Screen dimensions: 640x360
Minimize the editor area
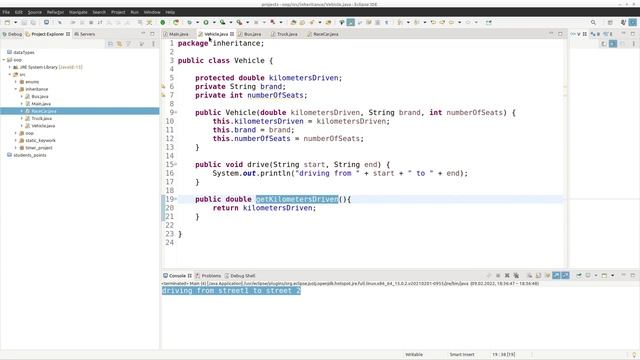coord(551,34)
